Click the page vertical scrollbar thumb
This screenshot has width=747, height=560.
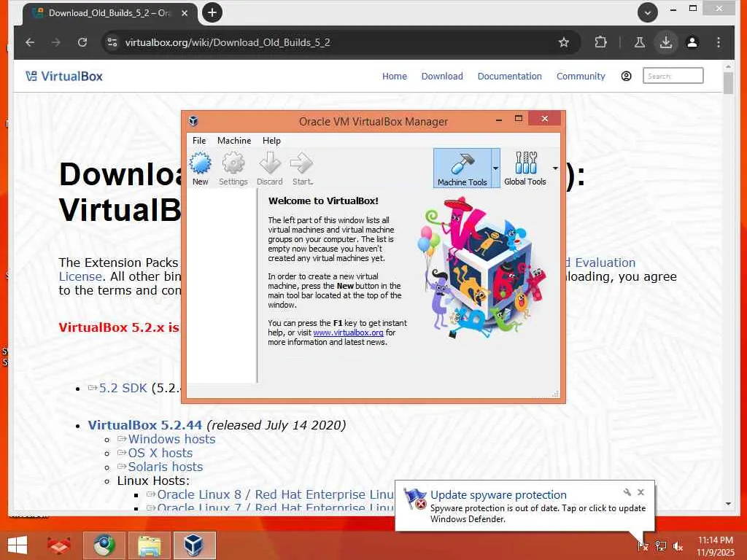point(728,83)
